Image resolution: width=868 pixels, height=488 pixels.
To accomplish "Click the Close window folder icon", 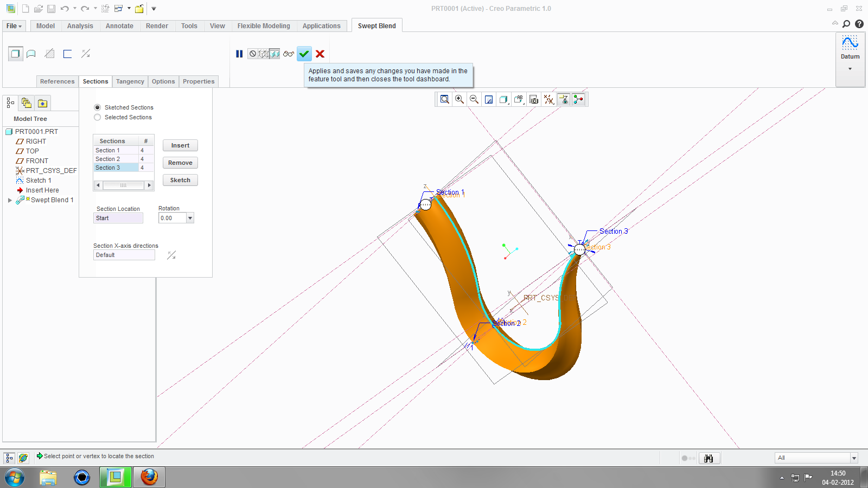I will [139, 9].
